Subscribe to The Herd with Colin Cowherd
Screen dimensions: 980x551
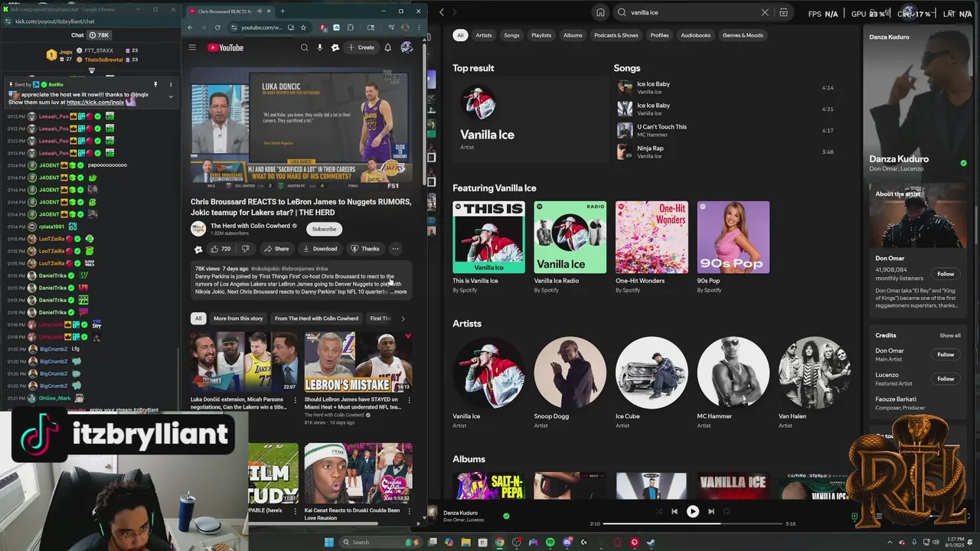coord(324,229)
